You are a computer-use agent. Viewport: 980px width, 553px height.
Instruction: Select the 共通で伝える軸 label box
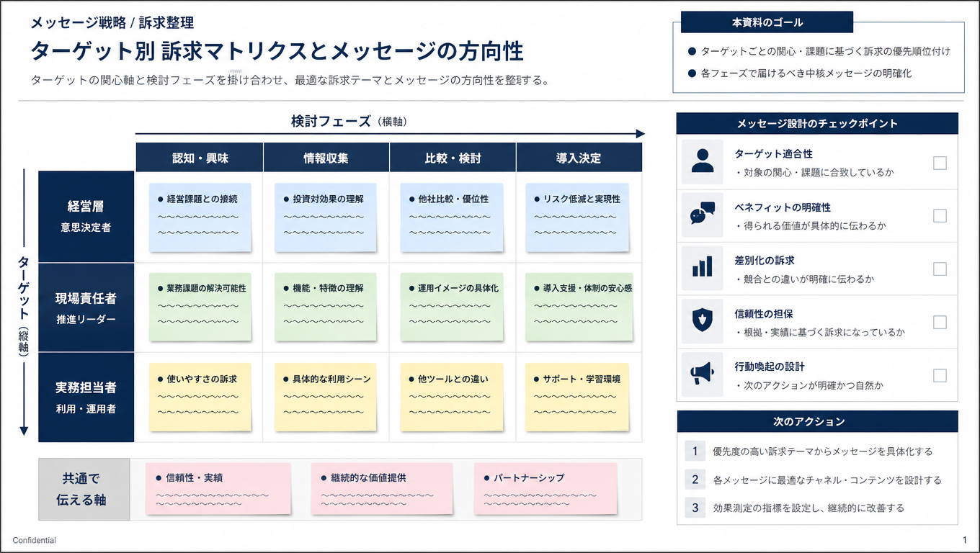coord(84,489)
